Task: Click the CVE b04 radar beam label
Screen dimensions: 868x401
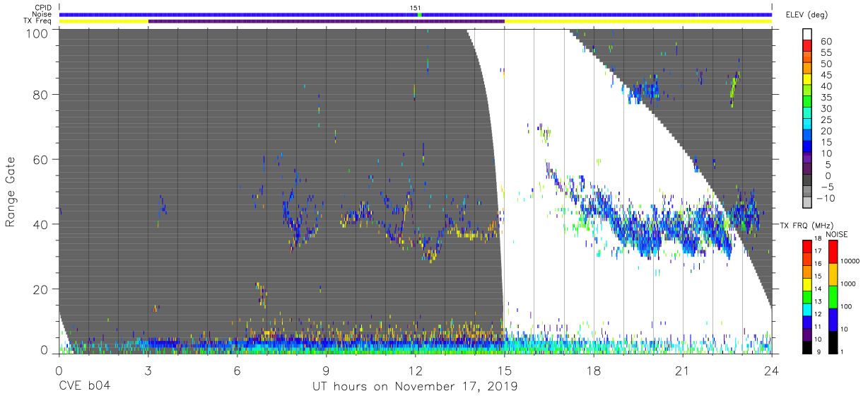Action: click(x=84, y=387)
